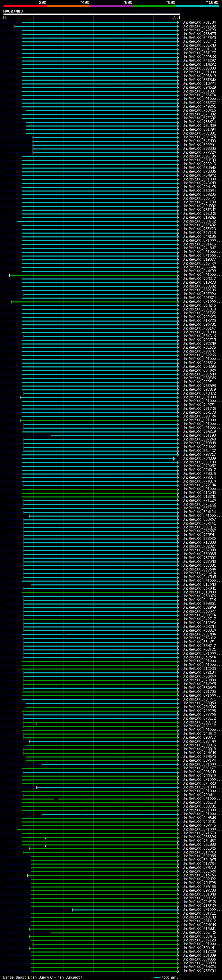Select the UniRef100_C6SXT4 hit label
This screenshot has height=980, width=222.
199,95
